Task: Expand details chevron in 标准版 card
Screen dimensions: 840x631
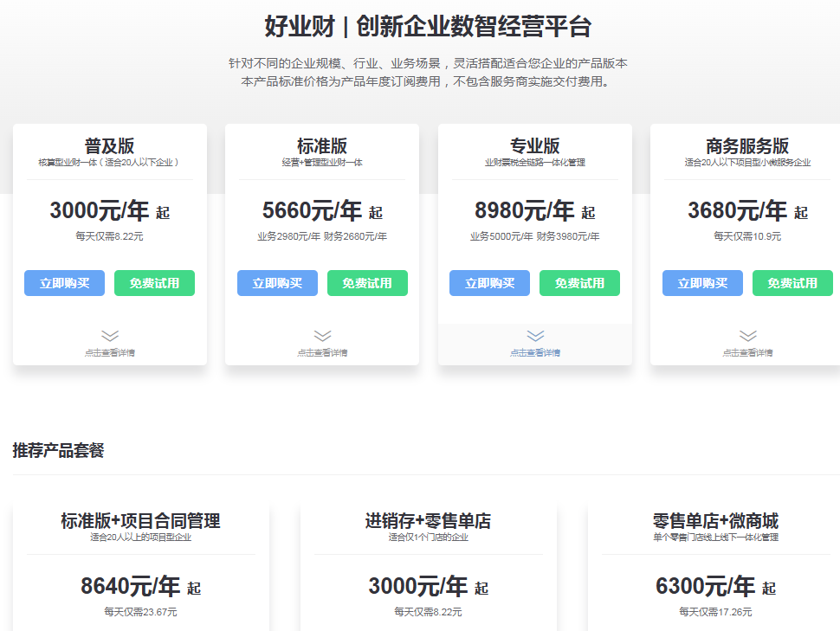Action: coord(322,336)
